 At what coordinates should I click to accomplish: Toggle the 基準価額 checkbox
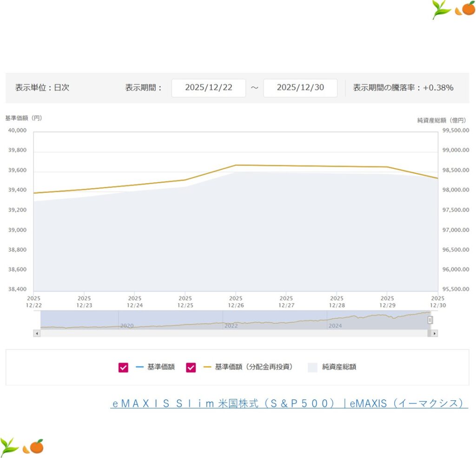point(123,368)
